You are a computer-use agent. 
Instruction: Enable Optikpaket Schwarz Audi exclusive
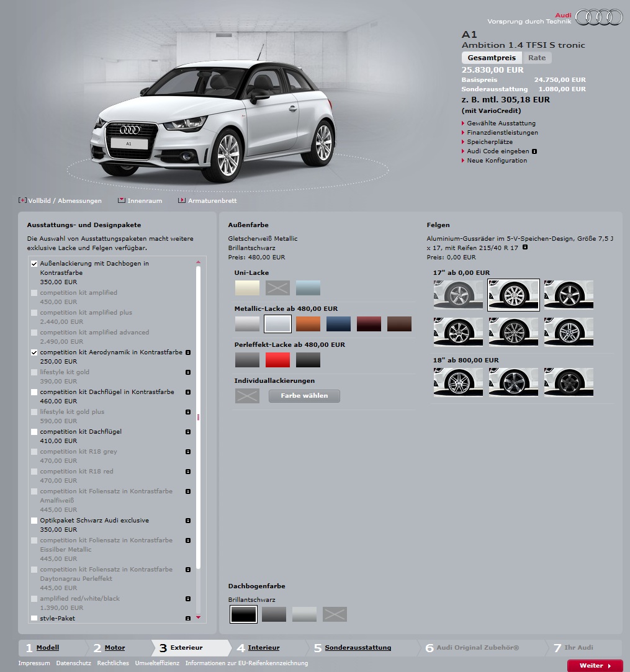click(34, 521)
